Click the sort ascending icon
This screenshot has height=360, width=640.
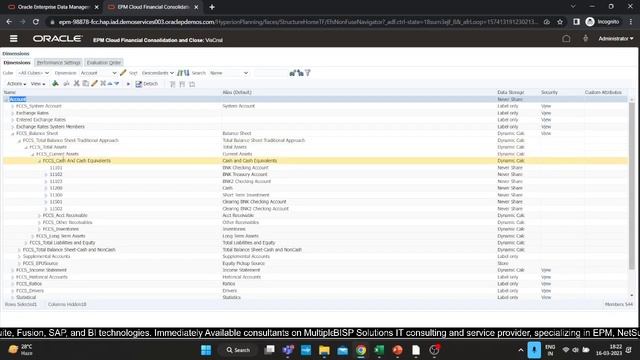click(x=180, y=73)
